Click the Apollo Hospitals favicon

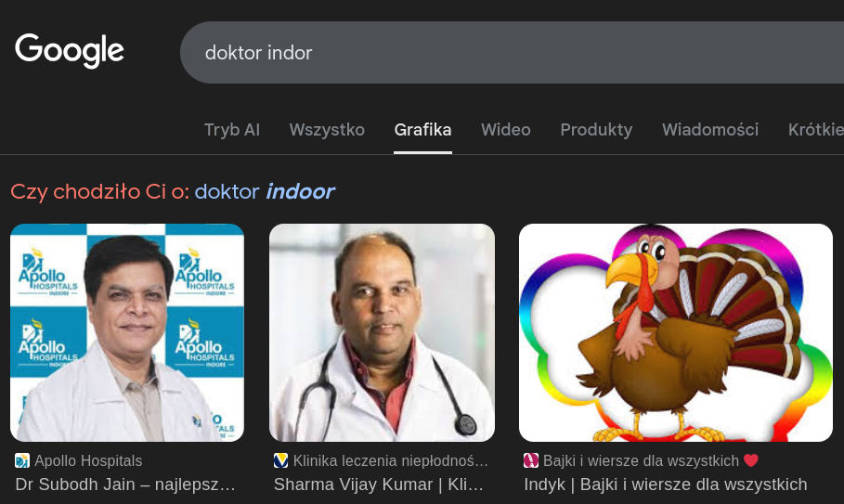(x=22, y=460)
